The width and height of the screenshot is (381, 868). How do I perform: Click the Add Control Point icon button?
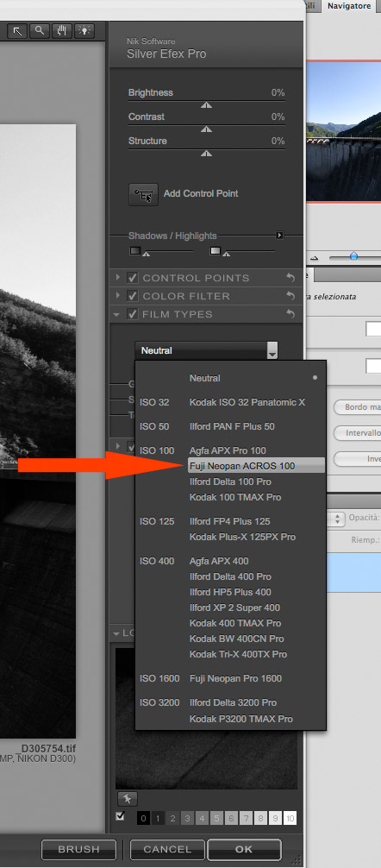point(143,194)
